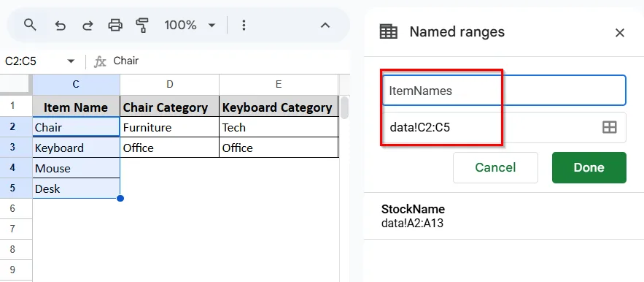The width and height of the screenshot is (644, 282).
Task: Print the spreadsheet
Action: 115,26
